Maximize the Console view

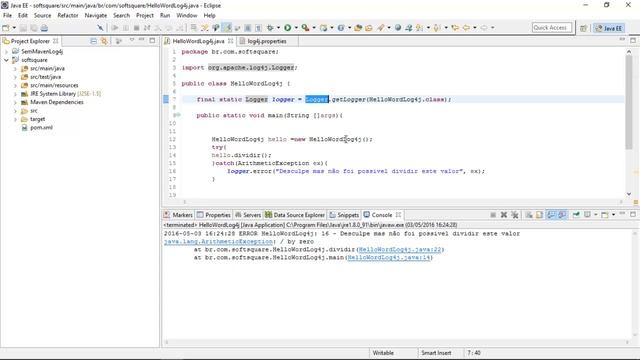click(x=633, y=214)
